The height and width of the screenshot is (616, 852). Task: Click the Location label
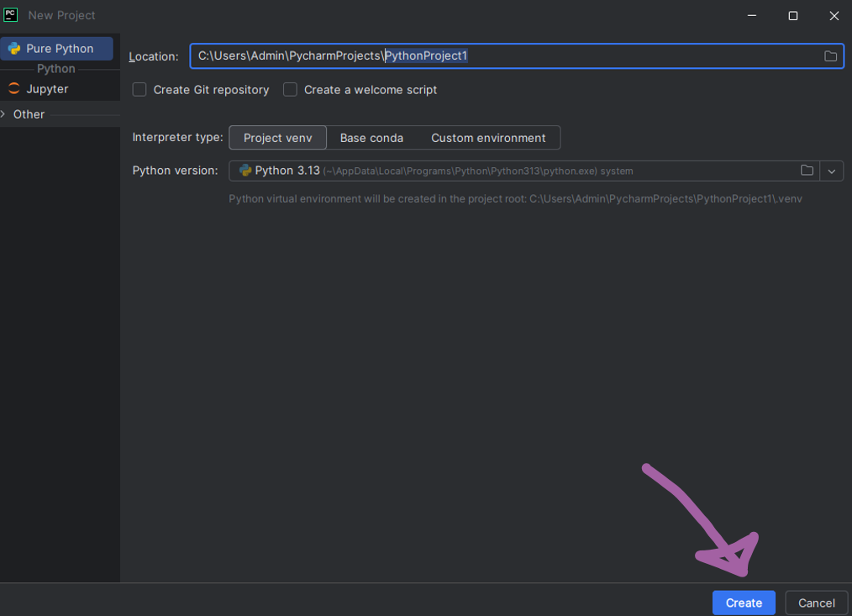[x=154, y=56]
